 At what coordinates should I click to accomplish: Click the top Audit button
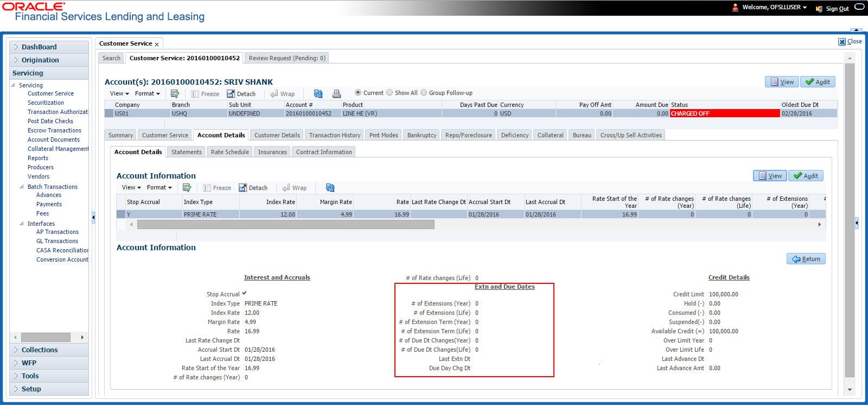click(818, 82)
